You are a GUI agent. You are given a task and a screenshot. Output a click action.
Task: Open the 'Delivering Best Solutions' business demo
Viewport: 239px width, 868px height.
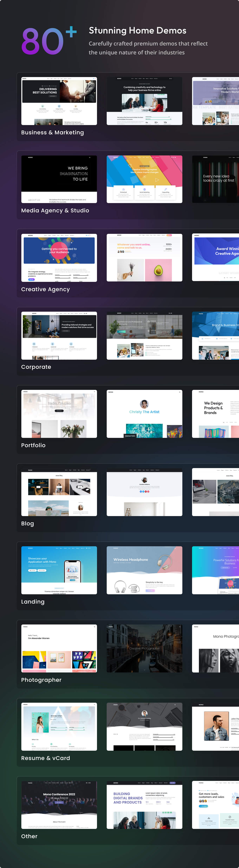[59, 101]
